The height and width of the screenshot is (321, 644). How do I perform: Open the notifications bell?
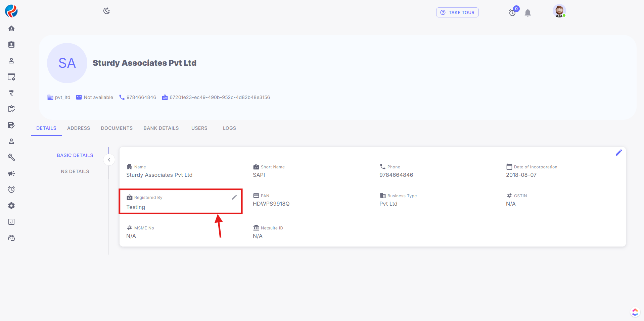click(527, 13)
